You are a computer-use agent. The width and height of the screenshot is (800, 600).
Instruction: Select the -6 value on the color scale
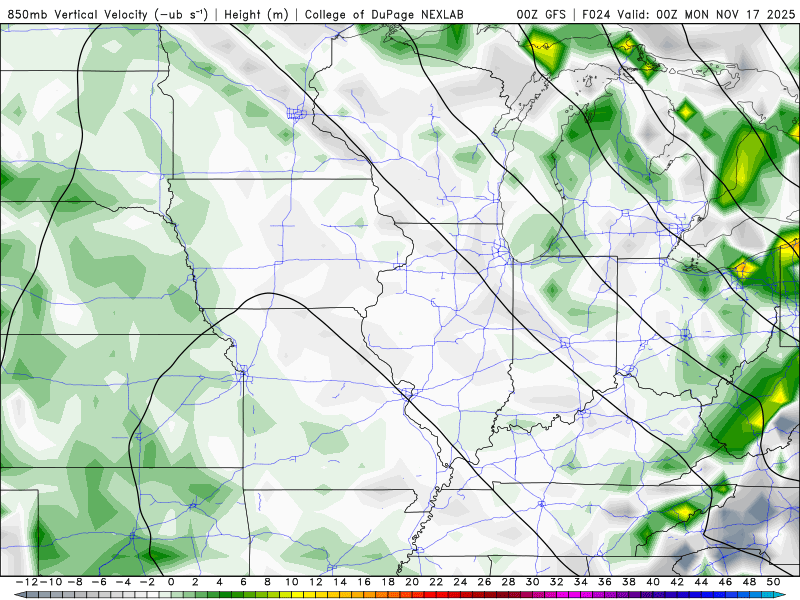coord(99,582)
